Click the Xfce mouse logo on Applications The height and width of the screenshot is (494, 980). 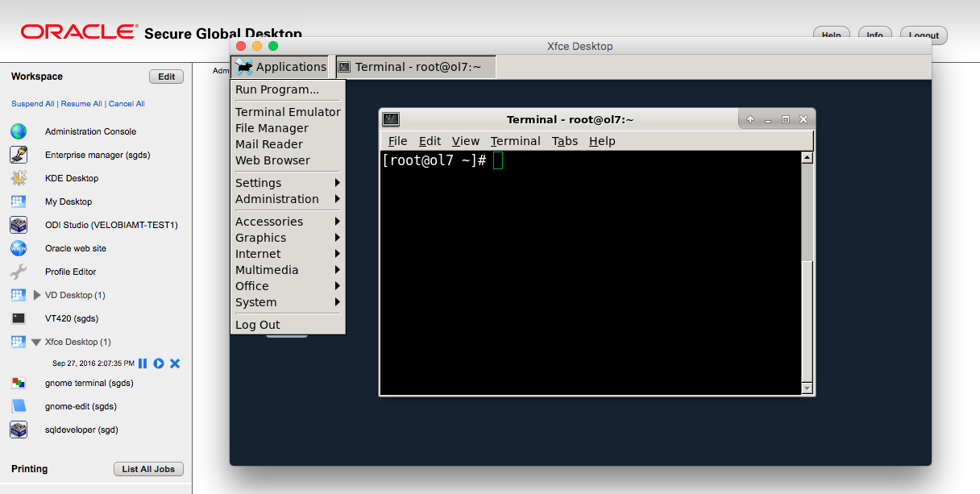244,67
